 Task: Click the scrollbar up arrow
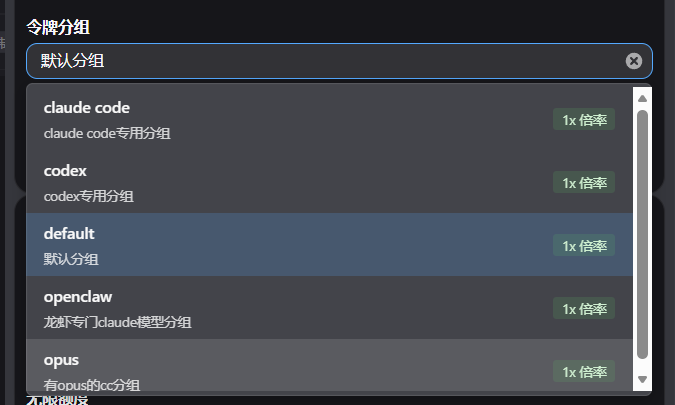click(x=642, y=99)
